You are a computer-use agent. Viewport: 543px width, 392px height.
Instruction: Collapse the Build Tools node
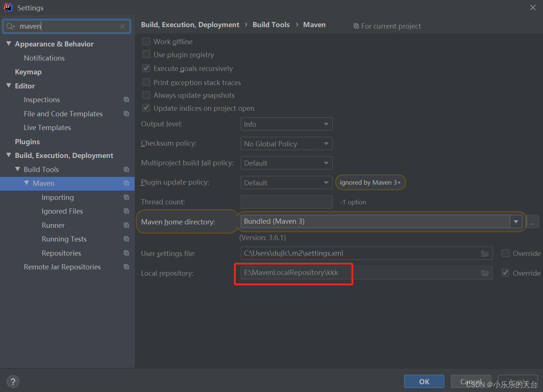pos(17,169)
